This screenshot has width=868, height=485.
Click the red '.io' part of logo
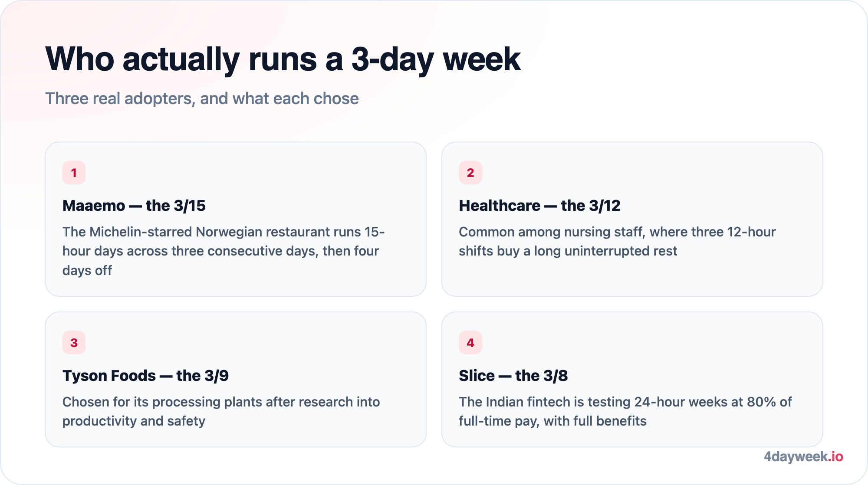835,457
